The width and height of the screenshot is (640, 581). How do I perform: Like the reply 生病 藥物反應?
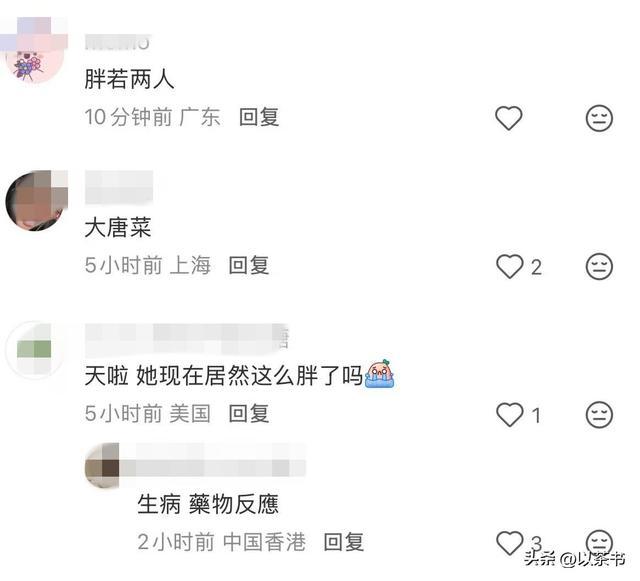[x=509, y=543]
